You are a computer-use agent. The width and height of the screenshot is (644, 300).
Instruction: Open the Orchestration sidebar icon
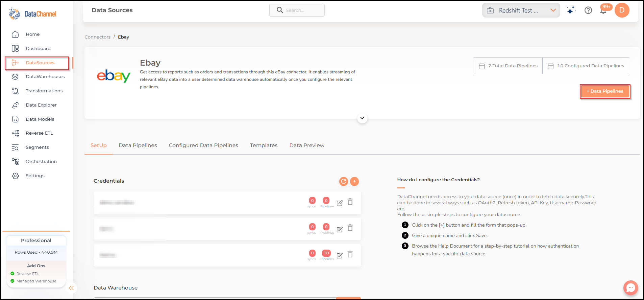(x=15, y=162)
